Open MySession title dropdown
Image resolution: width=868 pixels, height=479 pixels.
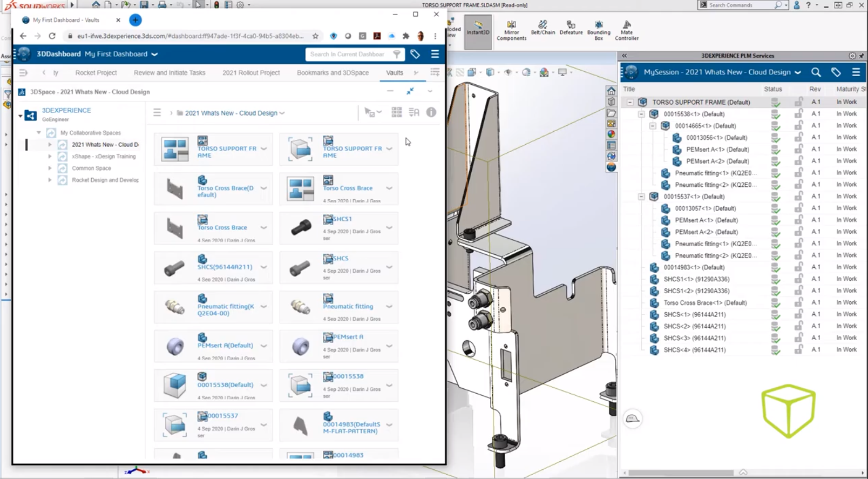(x=798, y=72)
